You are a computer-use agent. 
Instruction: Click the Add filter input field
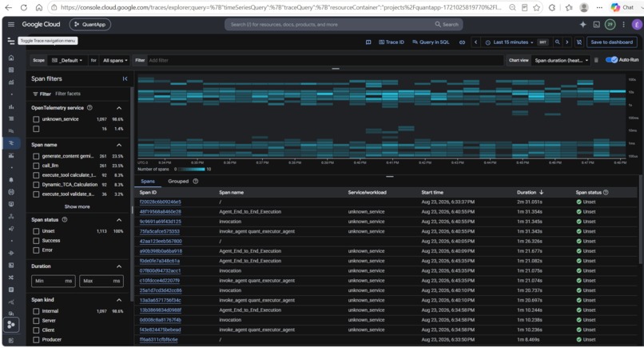coord(324,60)
